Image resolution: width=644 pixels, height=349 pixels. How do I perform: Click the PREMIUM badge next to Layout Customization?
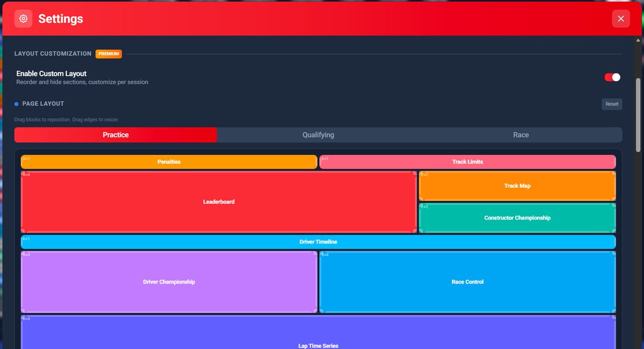point(109,54)
